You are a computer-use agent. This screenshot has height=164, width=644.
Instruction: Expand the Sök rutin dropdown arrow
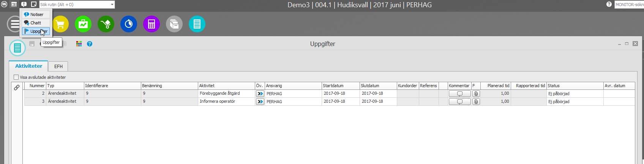pyautogui.click(x=112, y=5)
